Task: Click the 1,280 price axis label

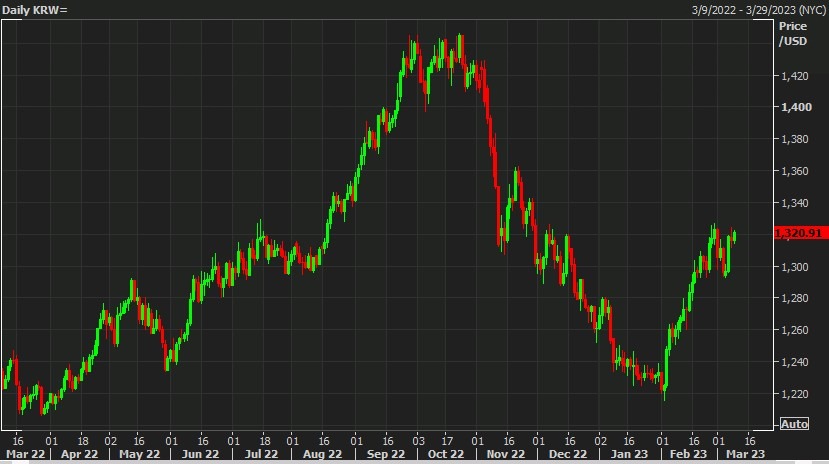Action: click(795, 298)
